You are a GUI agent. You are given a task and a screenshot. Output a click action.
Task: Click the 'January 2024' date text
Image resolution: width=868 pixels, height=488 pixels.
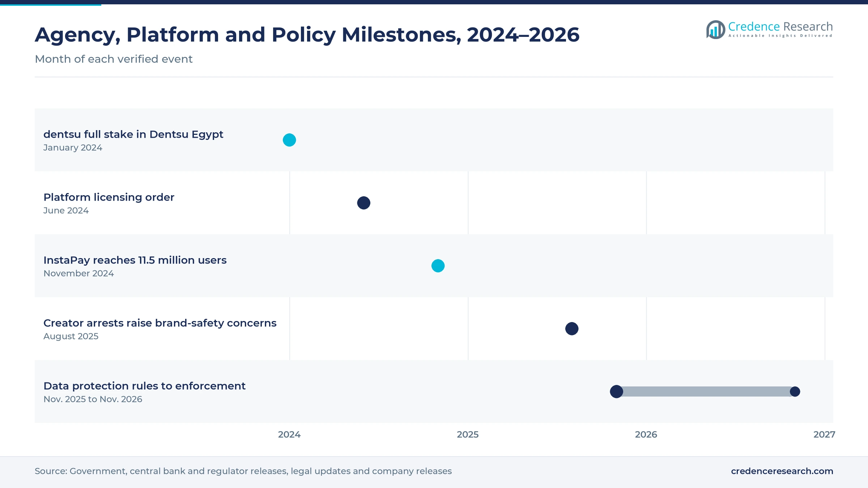click(x=73, y=148)
